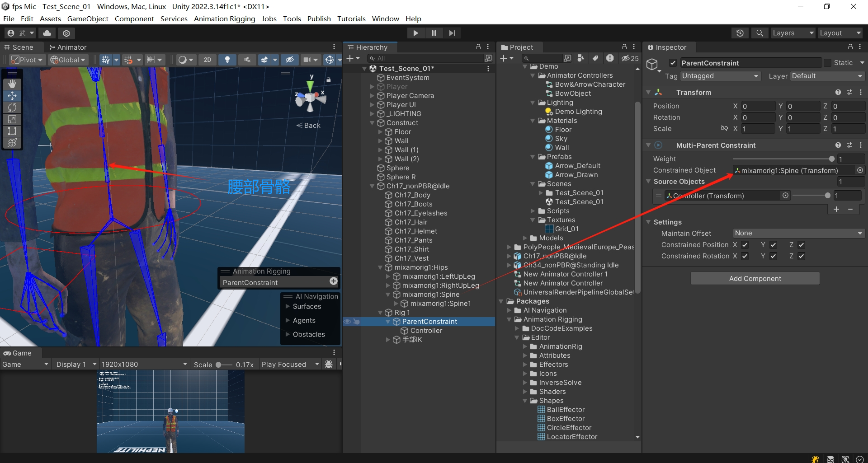Open Transform component more options menu
Viewport: 868px width, 463px height.
pyautogui.click(x=861, y=92)
